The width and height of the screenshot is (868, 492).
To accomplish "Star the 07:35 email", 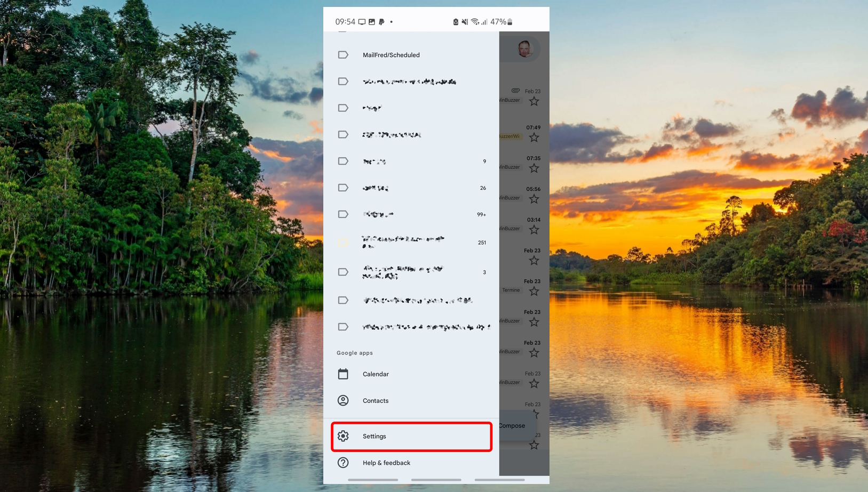I will [534, 168].
